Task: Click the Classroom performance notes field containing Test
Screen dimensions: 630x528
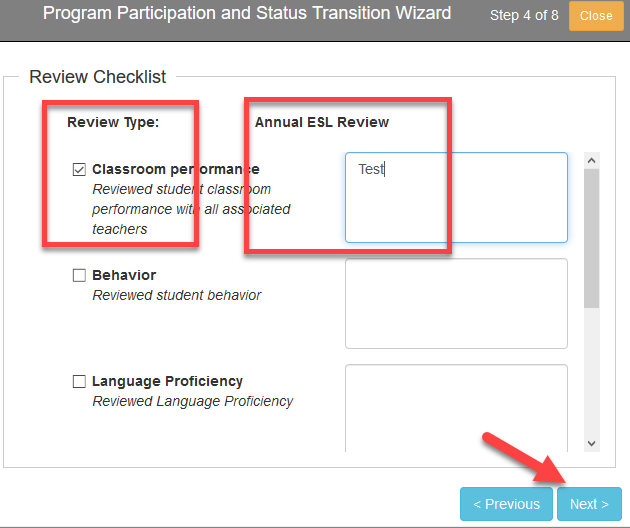Action: (x=456, y=197)
